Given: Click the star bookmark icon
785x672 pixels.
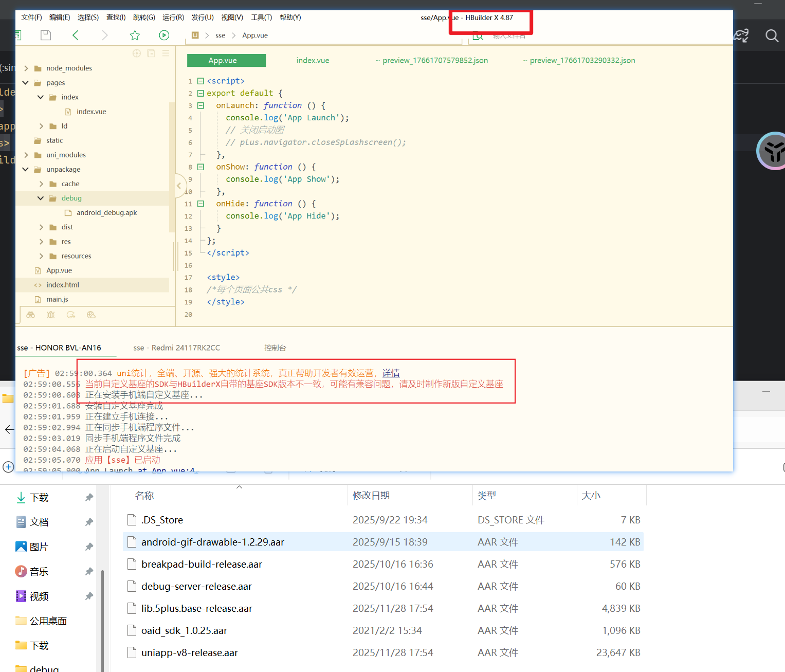Looking at the screenshot, I should pos(135,35).
